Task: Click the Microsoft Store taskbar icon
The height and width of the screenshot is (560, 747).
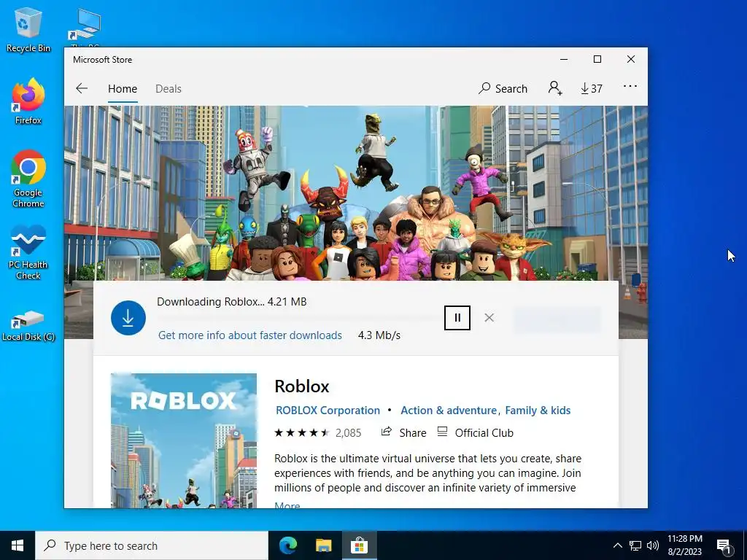Action: point(359,545)
